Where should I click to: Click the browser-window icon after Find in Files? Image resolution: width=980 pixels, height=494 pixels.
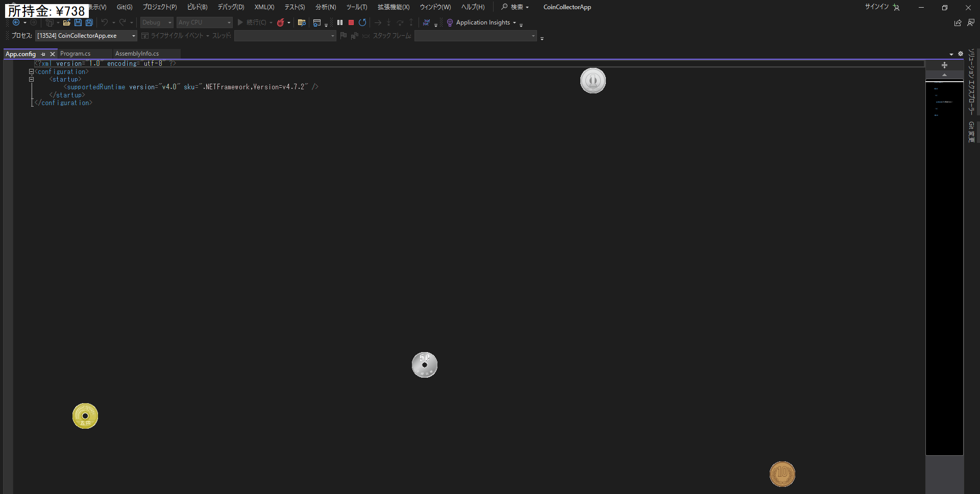317,22
